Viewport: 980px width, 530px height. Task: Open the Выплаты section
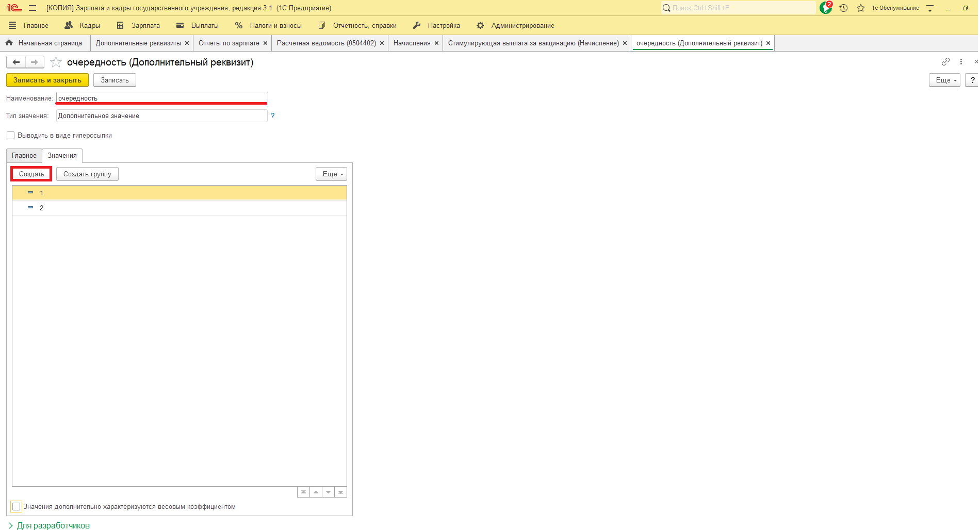click(198, 25)
